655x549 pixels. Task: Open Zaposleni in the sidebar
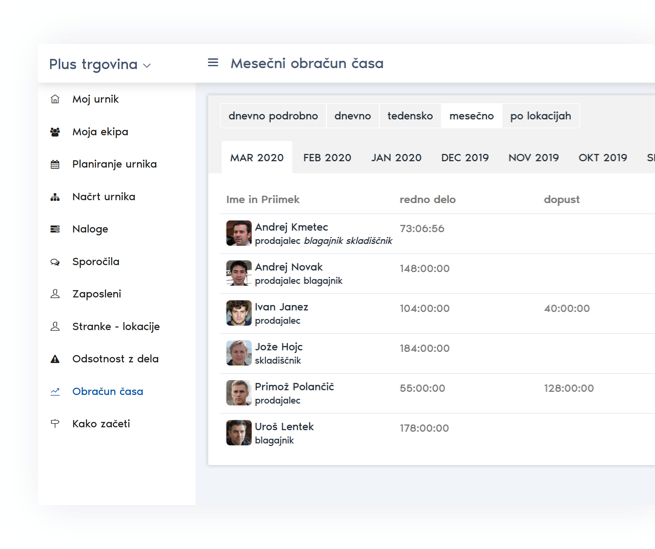[96, 294]
